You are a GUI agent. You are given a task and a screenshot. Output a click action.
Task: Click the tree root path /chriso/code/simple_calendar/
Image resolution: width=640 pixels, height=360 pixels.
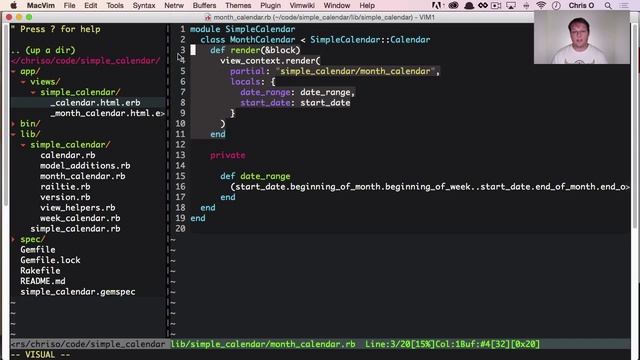tap(86, 61)
